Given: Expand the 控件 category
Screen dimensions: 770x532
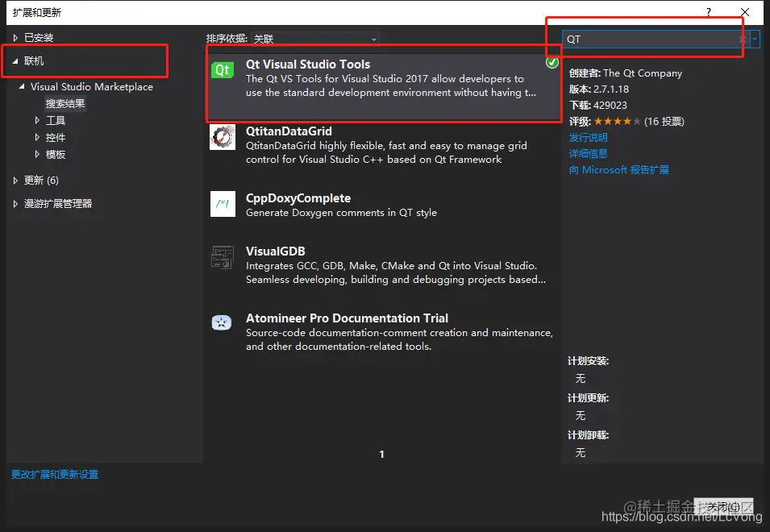Looking at the screenshot, I should click(x=37, y=137).
